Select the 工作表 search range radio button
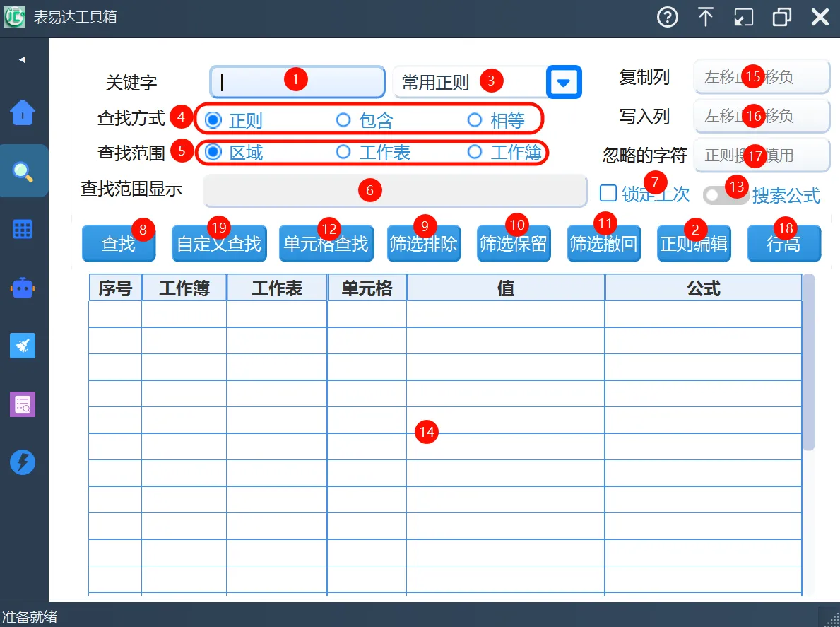 [x=343, y=152]
